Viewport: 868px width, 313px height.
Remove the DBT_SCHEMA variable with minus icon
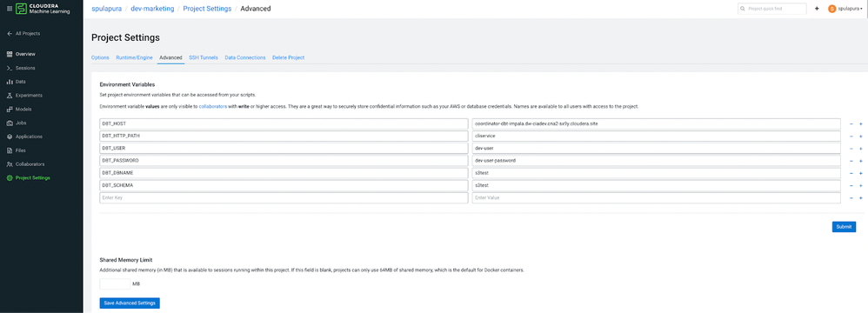click(851, 185)
